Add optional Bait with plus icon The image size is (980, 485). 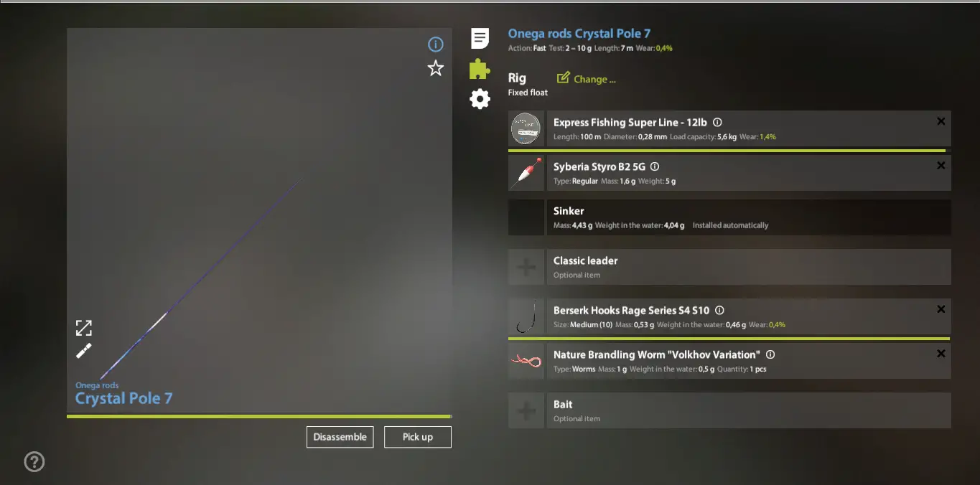526,410
